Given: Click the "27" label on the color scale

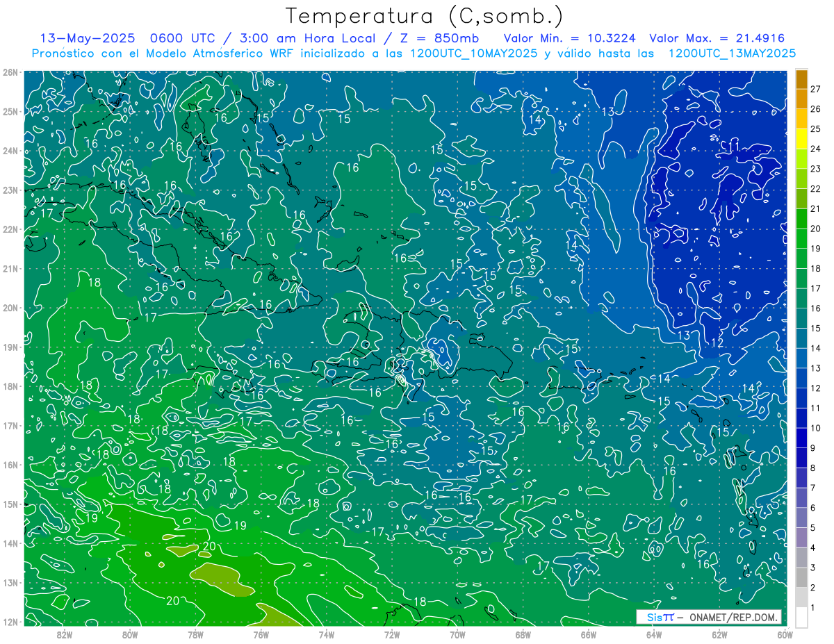Looking at the screenshot, I should pos(815,89).
